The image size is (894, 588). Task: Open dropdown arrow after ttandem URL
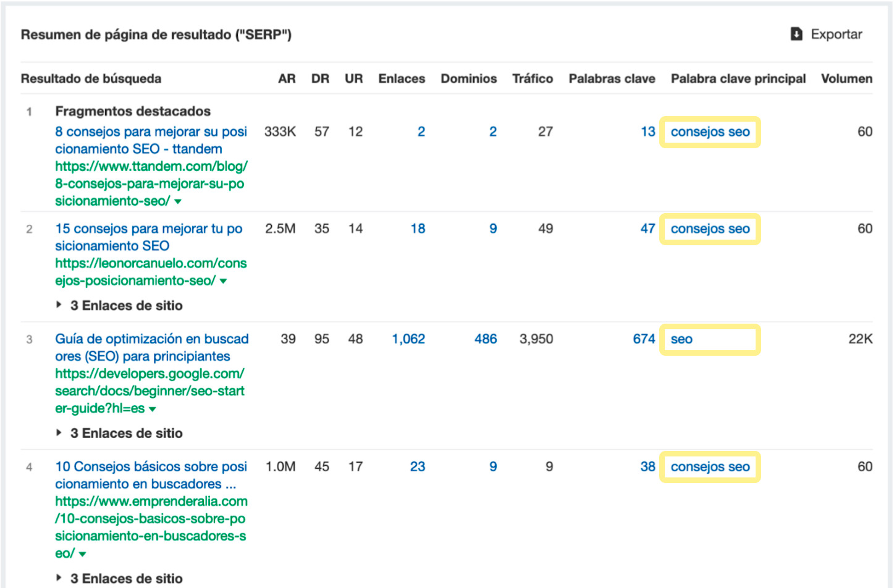click(x=178, y=201)
